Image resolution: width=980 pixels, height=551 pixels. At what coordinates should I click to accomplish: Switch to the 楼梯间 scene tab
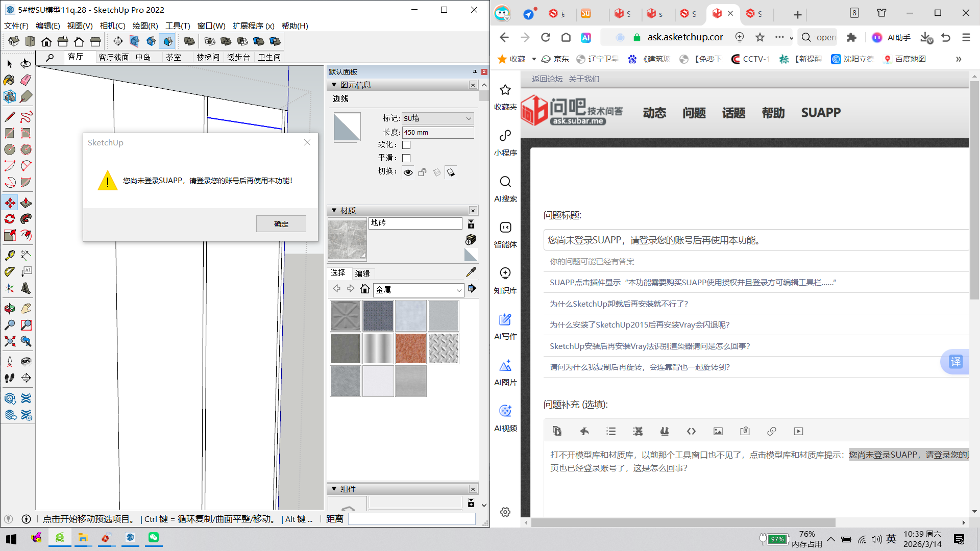208,57
